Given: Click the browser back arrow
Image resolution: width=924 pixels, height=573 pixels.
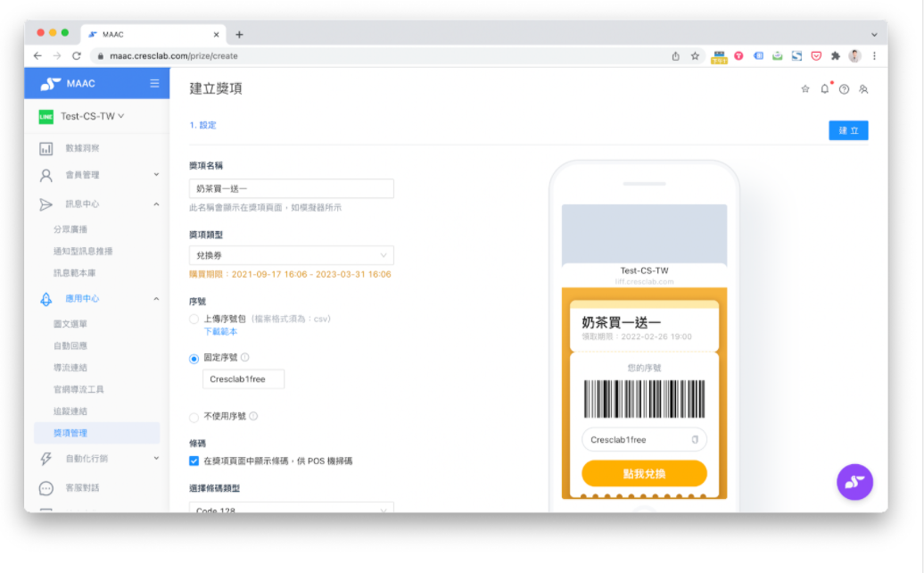Looking at the screenshot, I should point(37,56).
